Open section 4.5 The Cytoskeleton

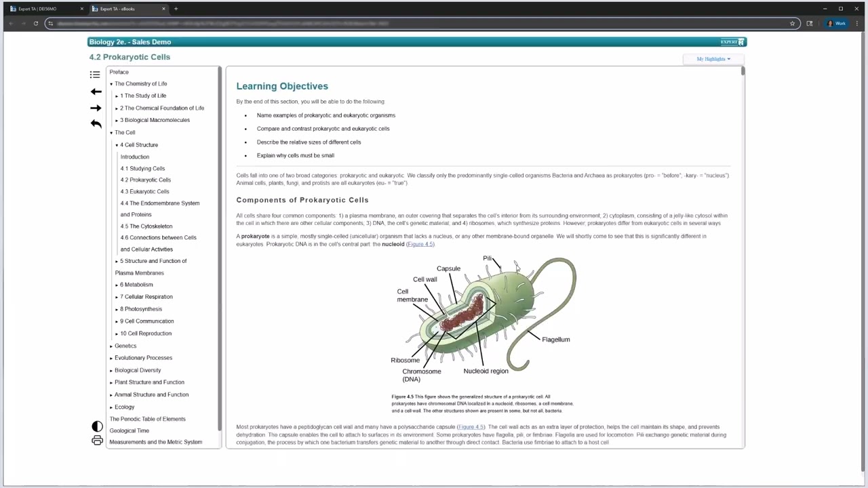coord(146,226)
